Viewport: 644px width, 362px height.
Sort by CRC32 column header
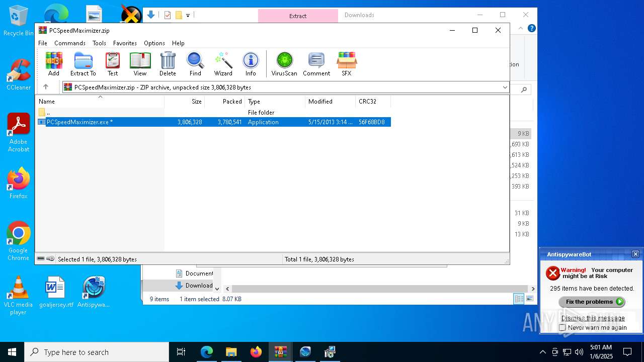pyautogui.click(x=373, y=101)
